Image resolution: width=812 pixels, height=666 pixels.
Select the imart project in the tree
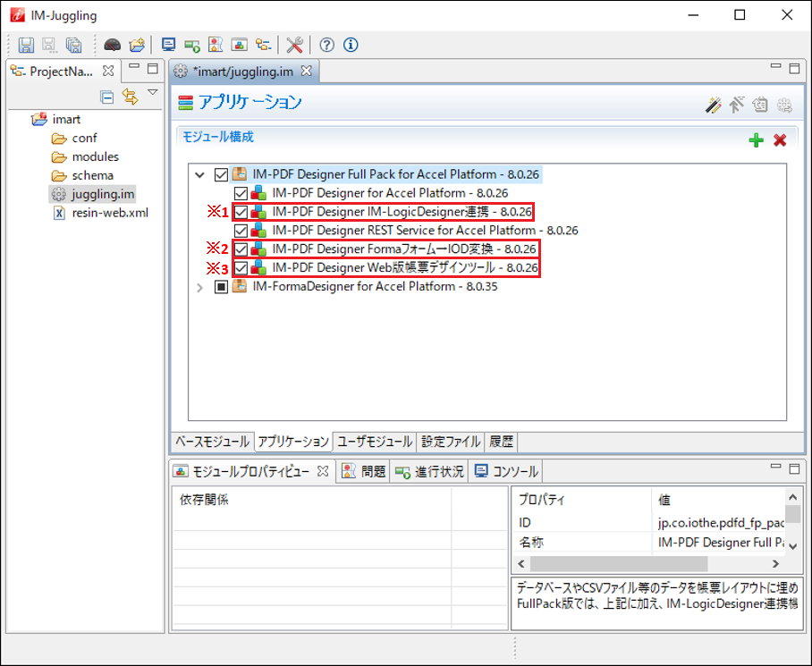[x=66, y=120]
